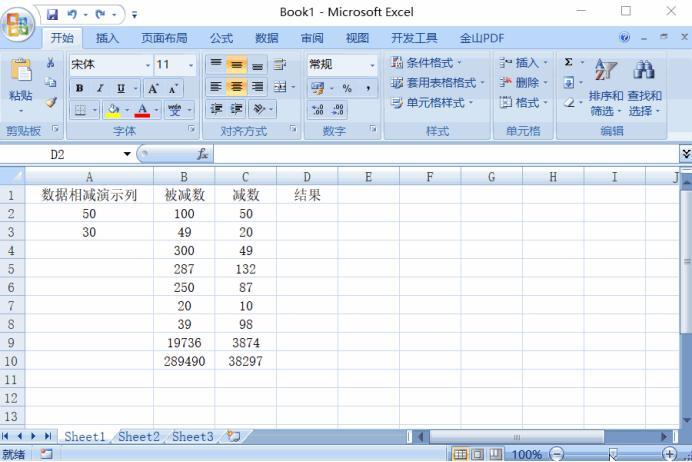692x462 pixels.
Task: Apply accounting number format
Action: [x=318, y=88]
